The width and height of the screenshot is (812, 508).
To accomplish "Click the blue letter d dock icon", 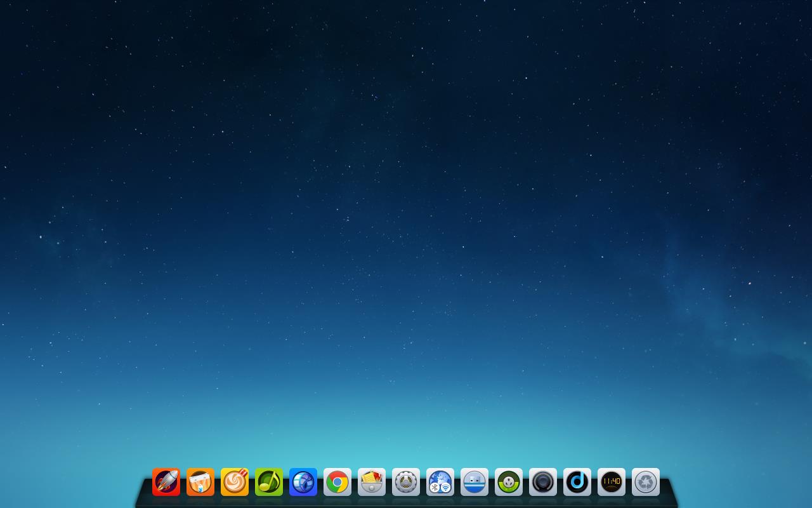I will pyautogui.click(x=577, y=482).
